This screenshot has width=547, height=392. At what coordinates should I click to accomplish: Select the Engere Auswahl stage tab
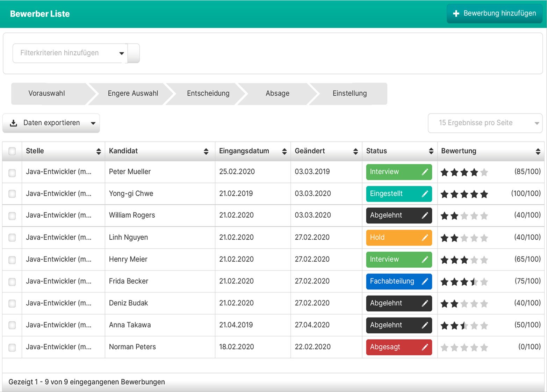133,94
